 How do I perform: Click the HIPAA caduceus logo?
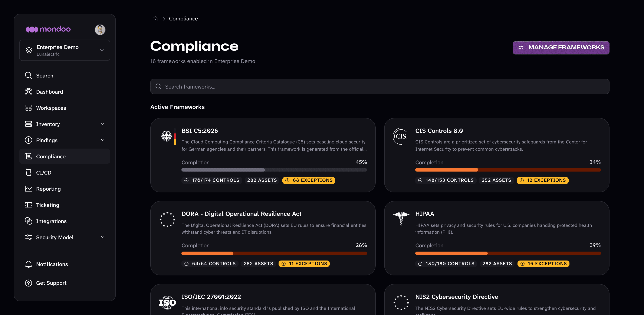pos(401,219)
